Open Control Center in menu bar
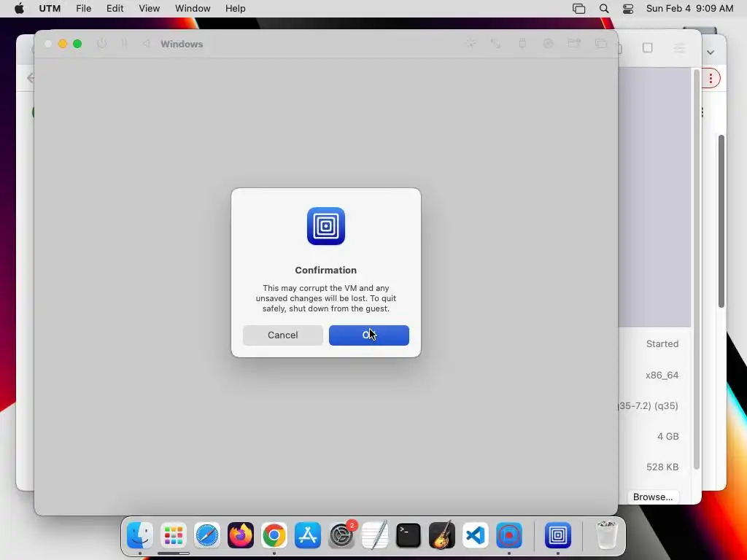 [x=628, y=9]
